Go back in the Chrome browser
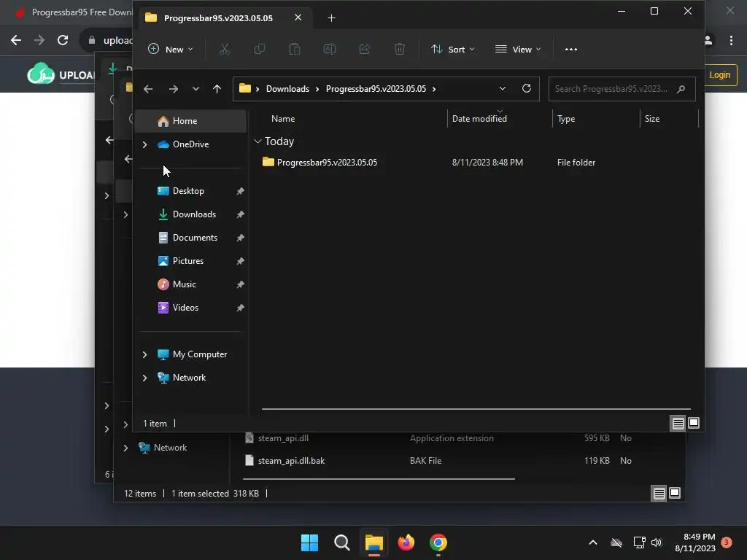747x560 pixels. (x=16, y=40)
